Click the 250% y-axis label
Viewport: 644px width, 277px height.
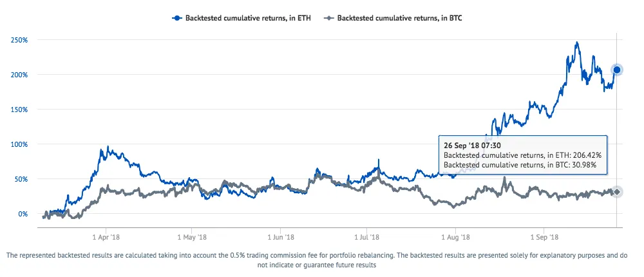point(20,41)
